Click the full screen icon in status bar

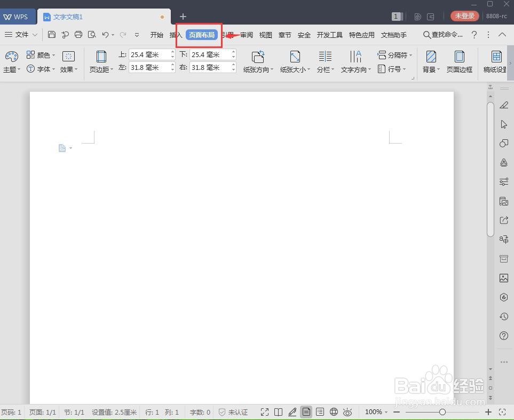[265, 412]
